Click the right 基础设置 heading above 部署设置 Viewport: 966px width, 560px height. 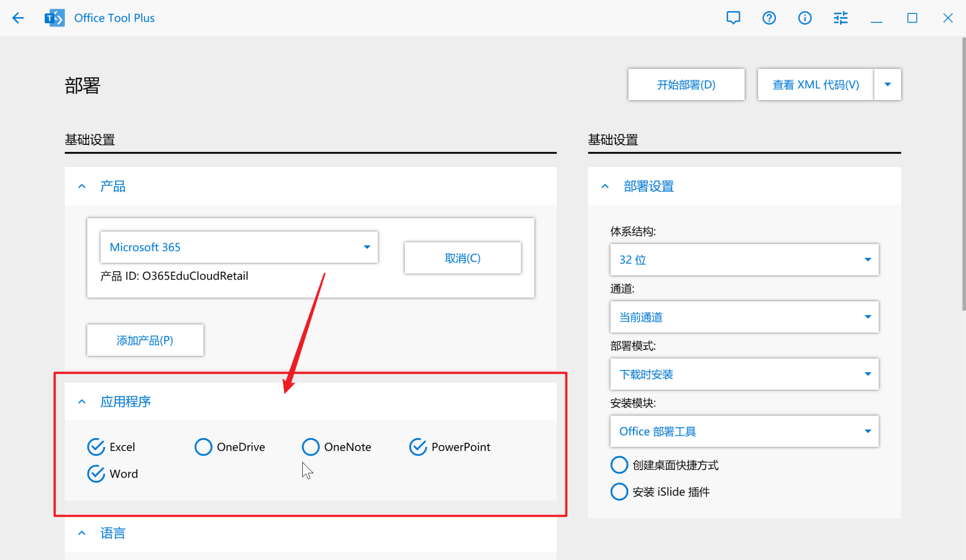point(613,140)
